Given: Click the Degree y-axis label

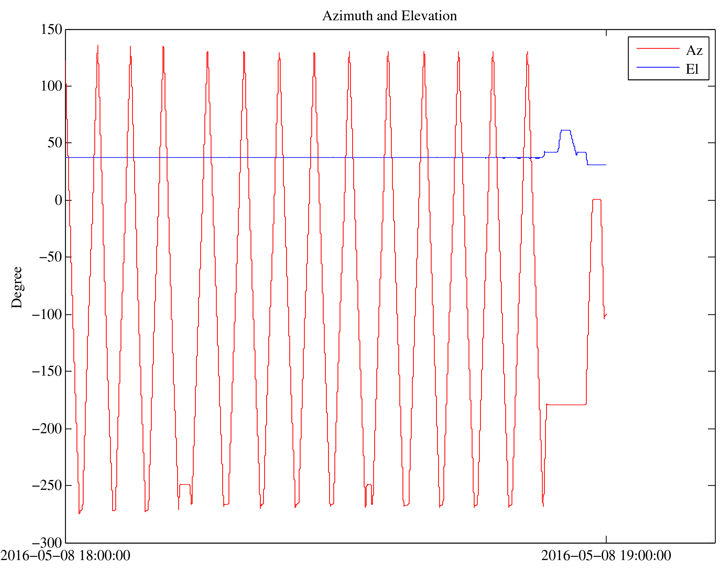Looking at the screenshot, I should (17, 287).
